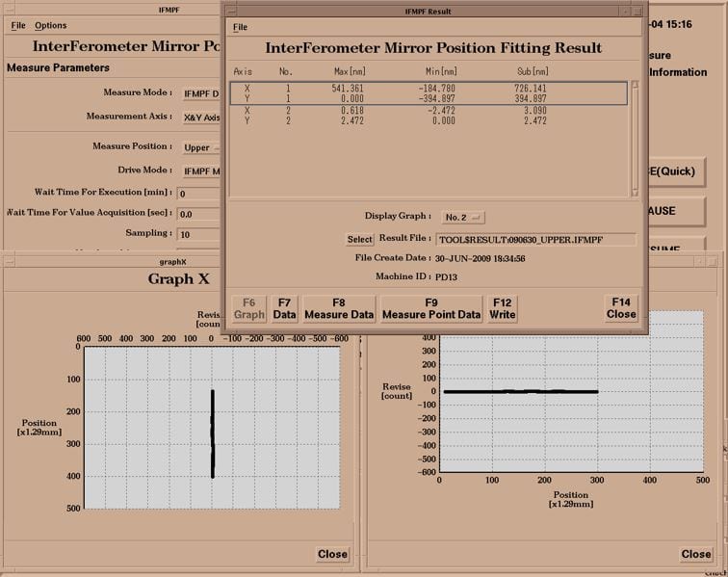Screen dimensions: 728x577
Task: Close result window with F14 Close
Action: 621,308
